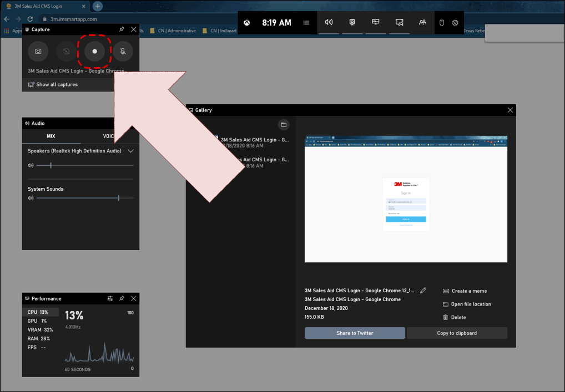Viewport: 565px width, 392px height.
Task: Go back in Chrome
Action: tap(7, 19)
